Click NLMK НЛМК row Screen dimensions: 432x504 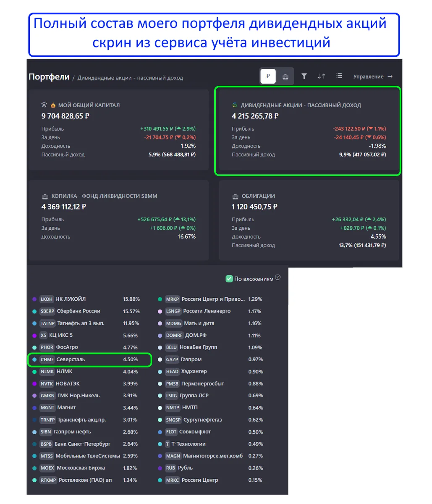[x=86, y=371]
